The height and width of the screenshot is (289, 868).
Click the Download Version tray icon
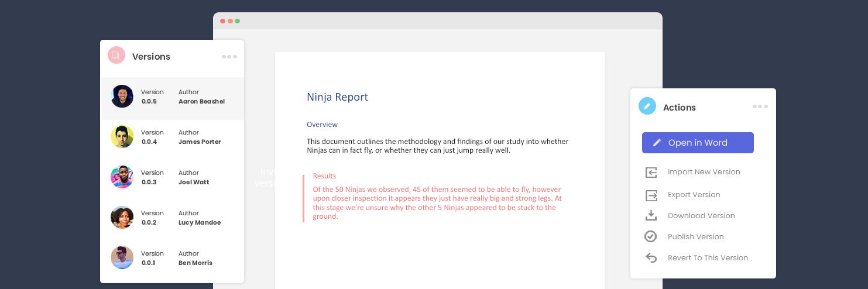pyautogui.click(x=651, y=215)
